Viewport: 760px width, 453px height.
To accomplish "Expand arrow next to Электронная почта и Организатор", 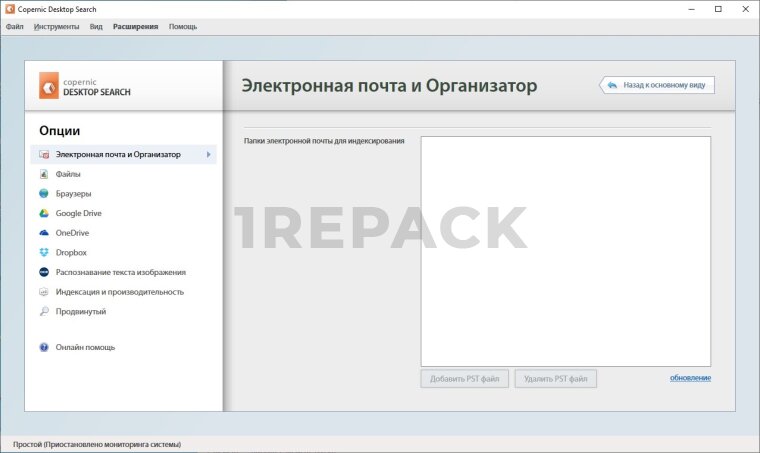I will 208,155.
